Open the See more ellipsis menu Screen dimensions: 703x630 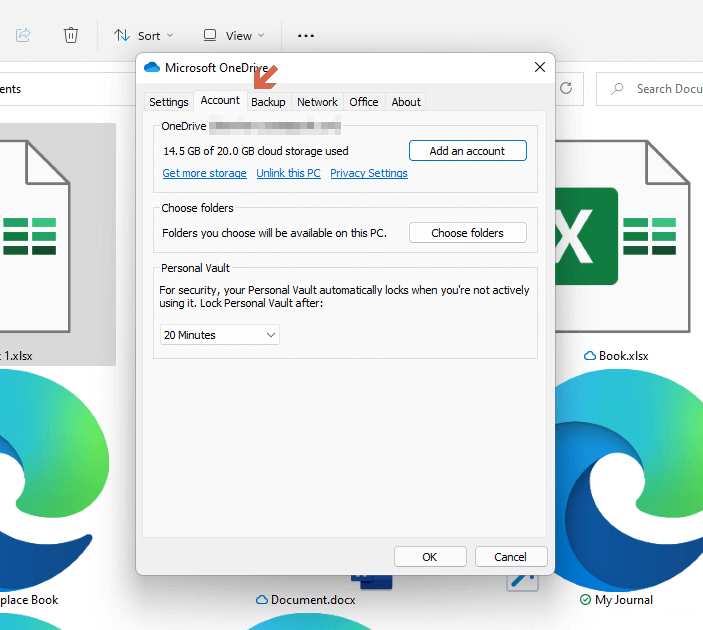[306, 35]
